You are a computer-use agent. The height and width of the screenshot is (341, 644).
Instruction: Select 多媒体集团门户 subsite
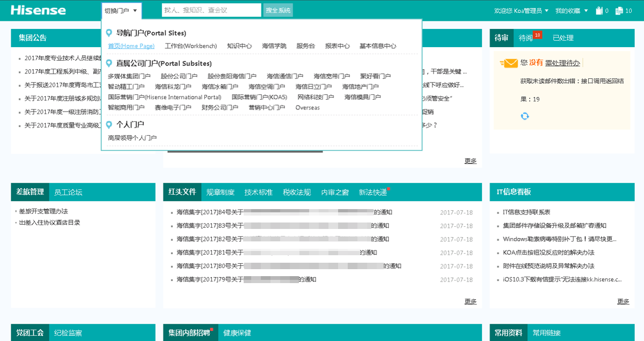pyautogui.click(x=129, y=77)
